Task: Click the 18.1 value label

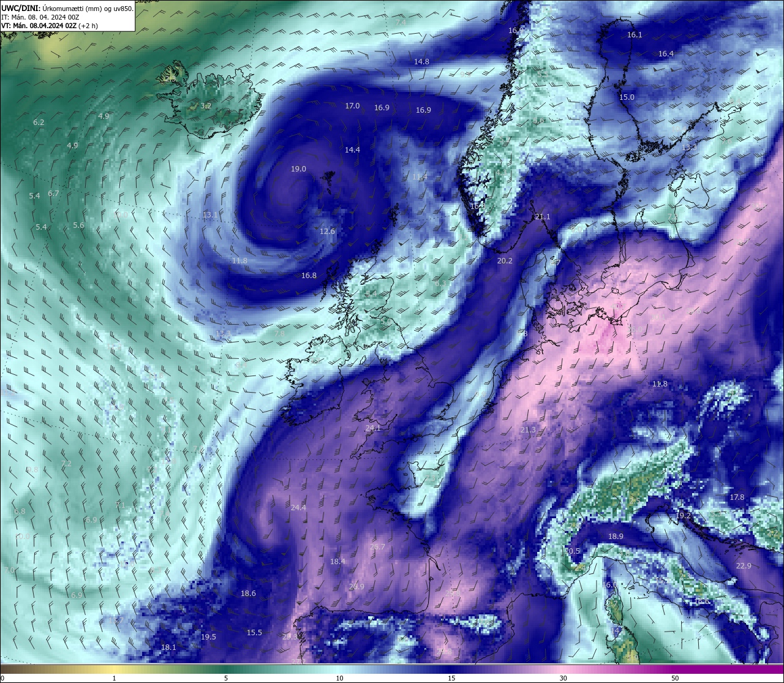Action: pyautogui.click(x=168, y=647)
